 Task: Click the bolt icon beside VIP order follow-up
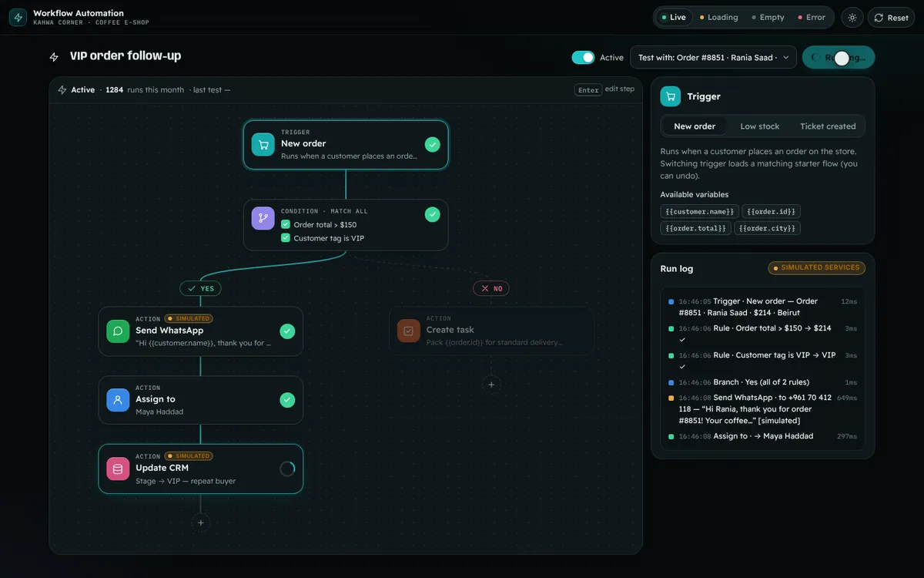[54, 57]
